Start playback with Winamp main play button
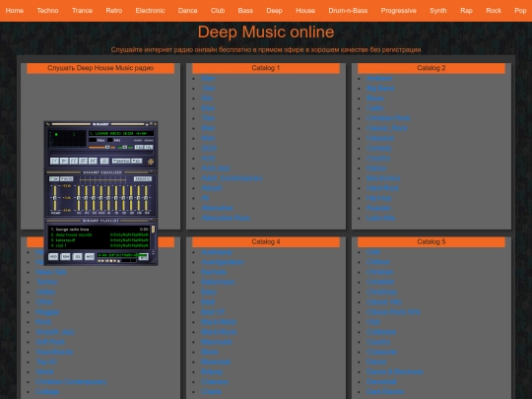This screenshot has height=399, width=532. [64, 161]
